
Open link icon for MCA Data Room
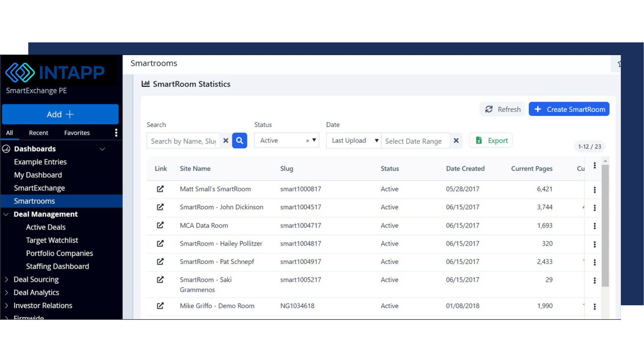point(160,225)
